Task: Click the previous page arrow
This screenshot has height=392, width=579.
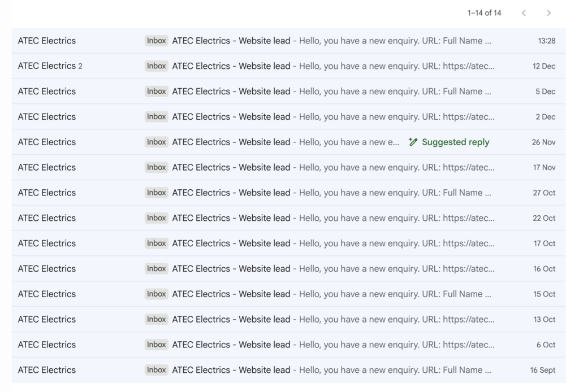Action: pos(524,13)
